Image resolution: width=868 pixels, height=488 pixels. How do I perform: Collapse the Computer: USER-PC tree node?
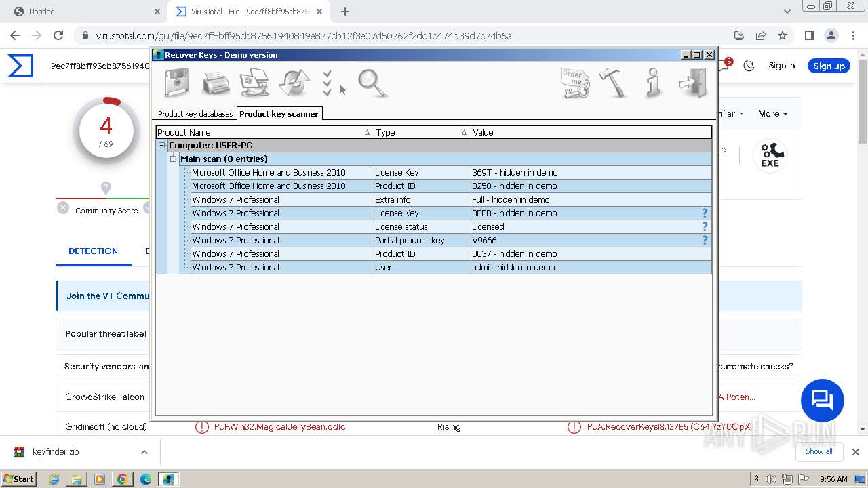162,145
